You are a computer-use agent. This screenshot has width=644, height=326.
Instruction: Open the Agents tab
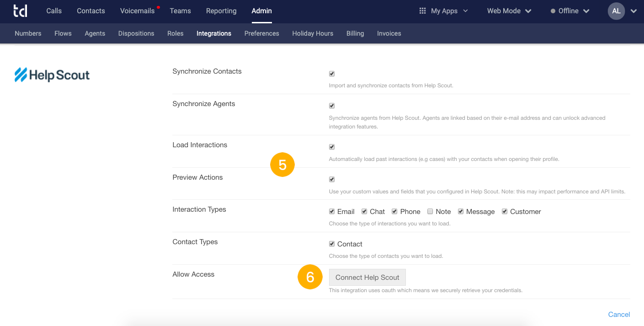coord(95,33)
